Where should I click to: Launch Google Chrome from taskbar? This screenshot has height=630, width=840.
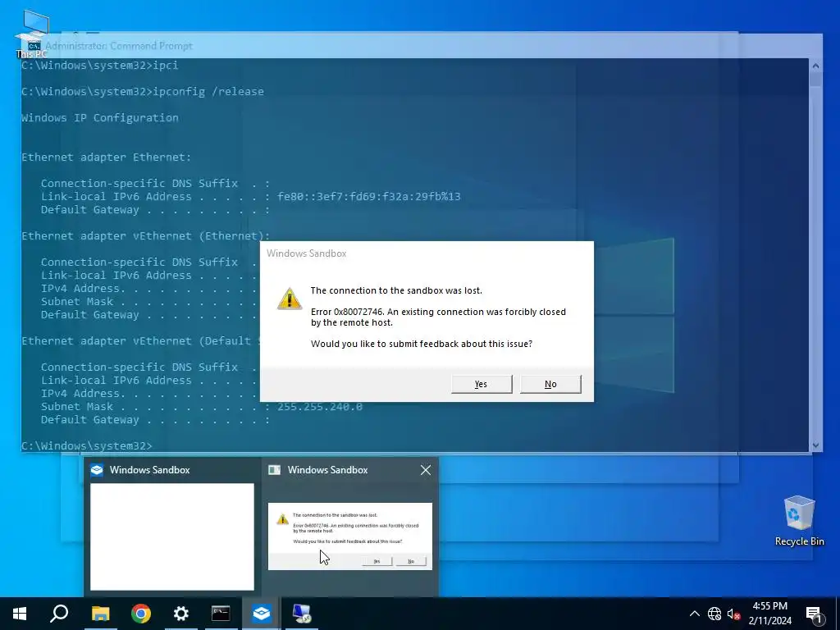click(141, 614)
